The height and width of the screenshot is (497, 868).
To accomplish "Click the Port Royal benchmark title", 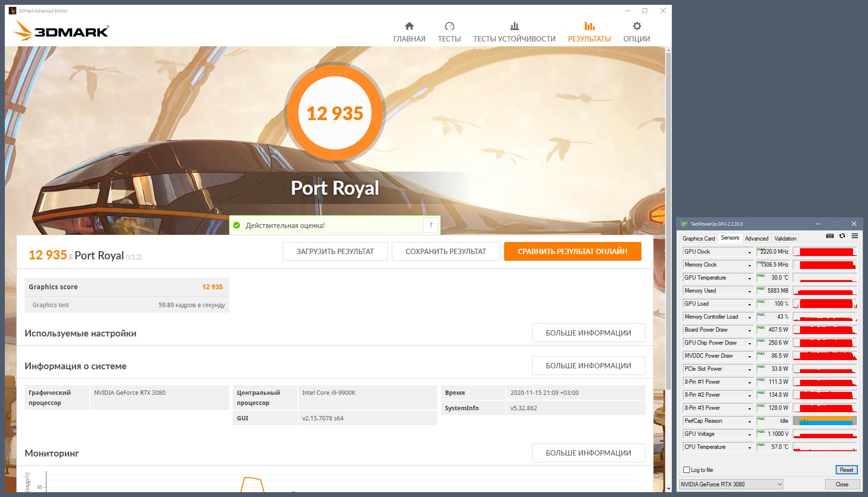I will [x=335, y=188].
